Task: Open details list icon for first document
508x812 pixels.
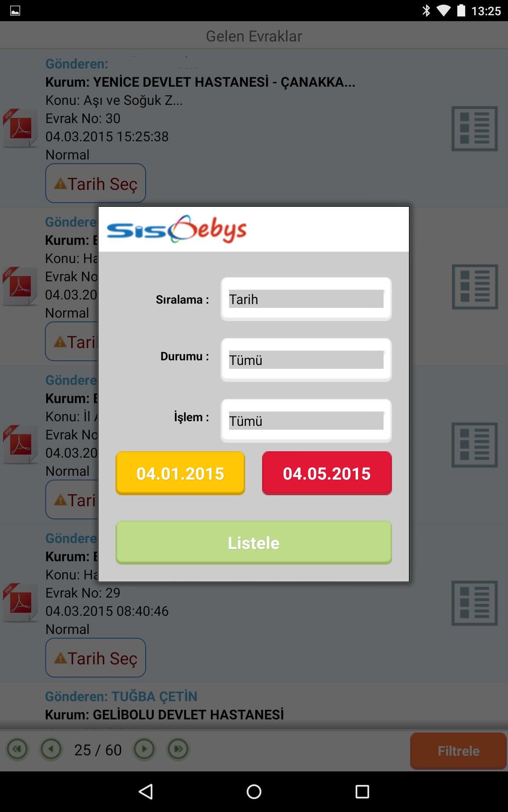Action: pyautogui.click(x=474, y=129)
